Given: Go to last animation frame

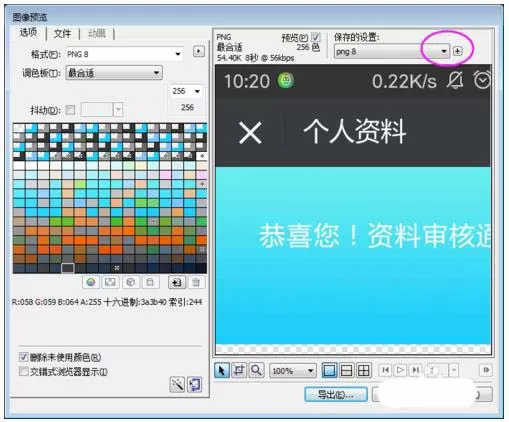Looking at the screenshot, I should click(415, 370).
